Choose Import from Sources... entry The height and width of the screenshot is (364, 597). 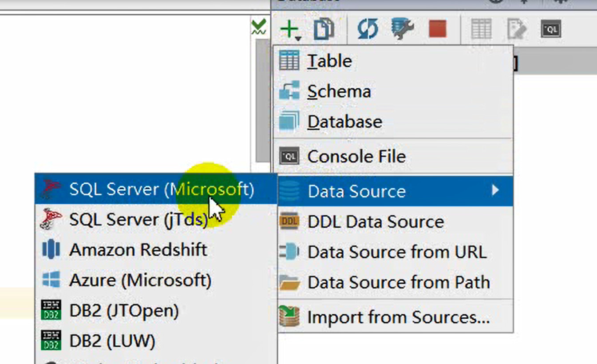point(393,317)
